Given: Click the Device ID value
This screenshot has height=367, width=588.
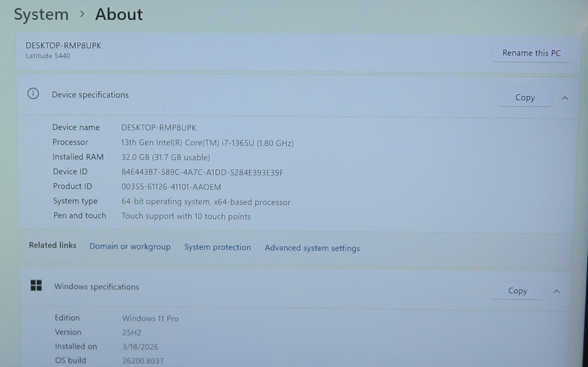Looking at the screenshot, I should coord(202,173).
